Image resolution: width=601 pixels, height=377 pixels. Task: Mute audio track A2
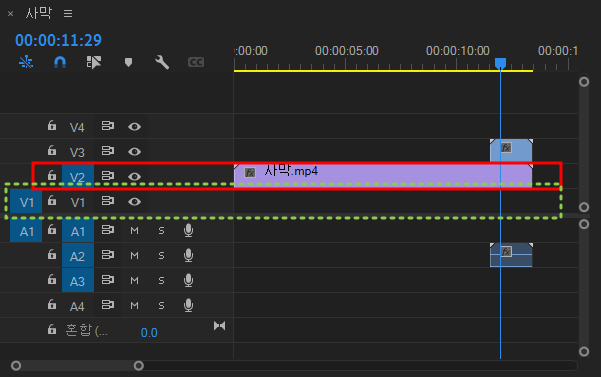click(x=134, y=256)
